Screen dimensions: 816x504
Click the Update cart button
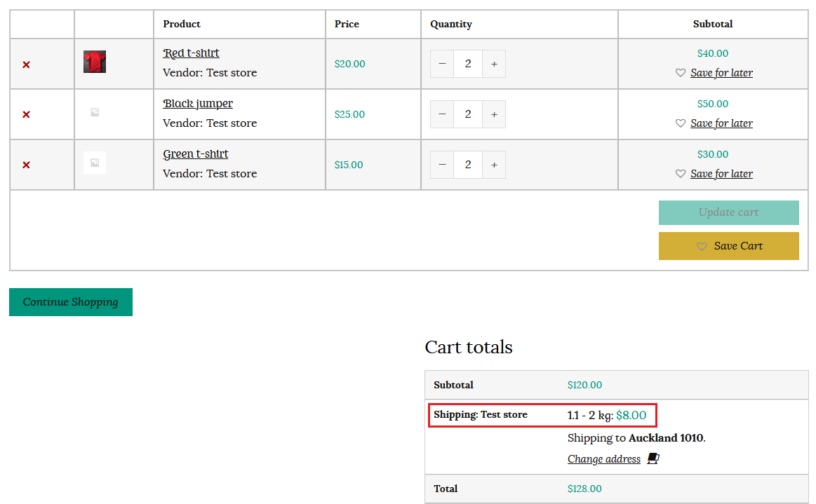pos(728,212)
